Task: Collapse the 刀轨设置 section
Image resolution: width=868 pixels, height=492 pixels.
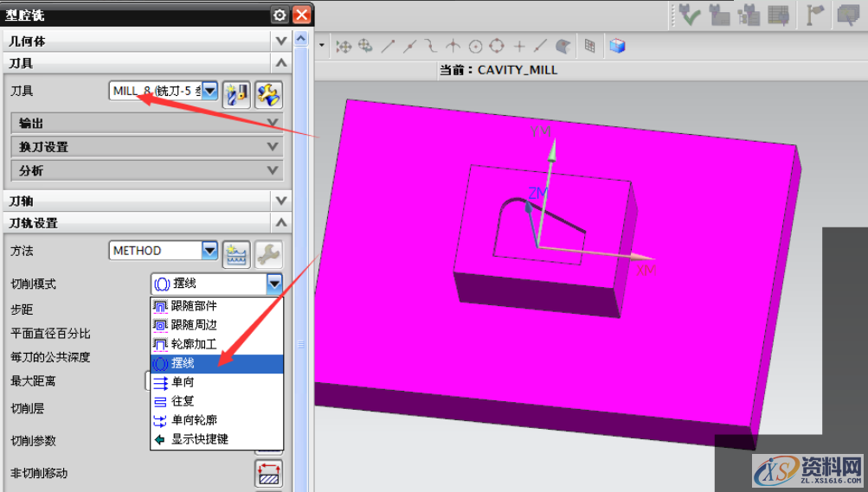Action: 280,223
